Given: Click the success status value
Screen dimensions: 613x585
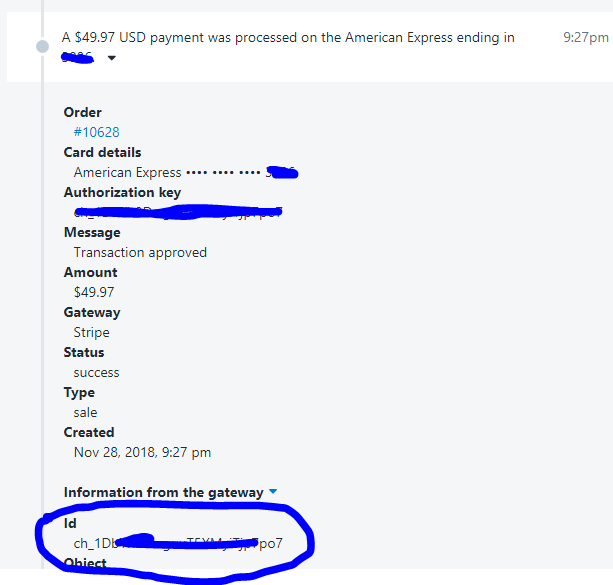Looking at the screenshot, I should (96, 373).
